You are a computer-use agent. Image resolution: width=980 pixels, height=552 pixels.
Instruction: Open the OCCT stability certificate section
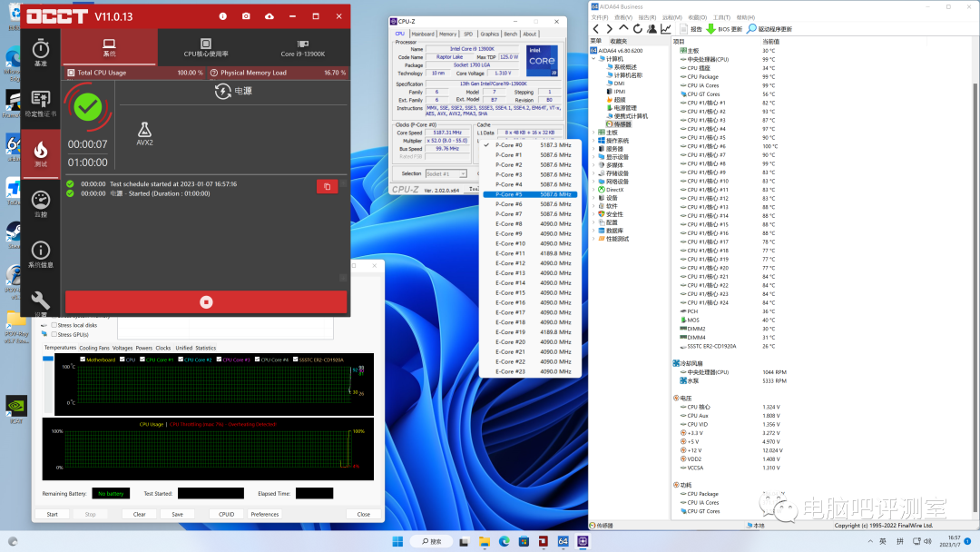[x=41, y=103]
